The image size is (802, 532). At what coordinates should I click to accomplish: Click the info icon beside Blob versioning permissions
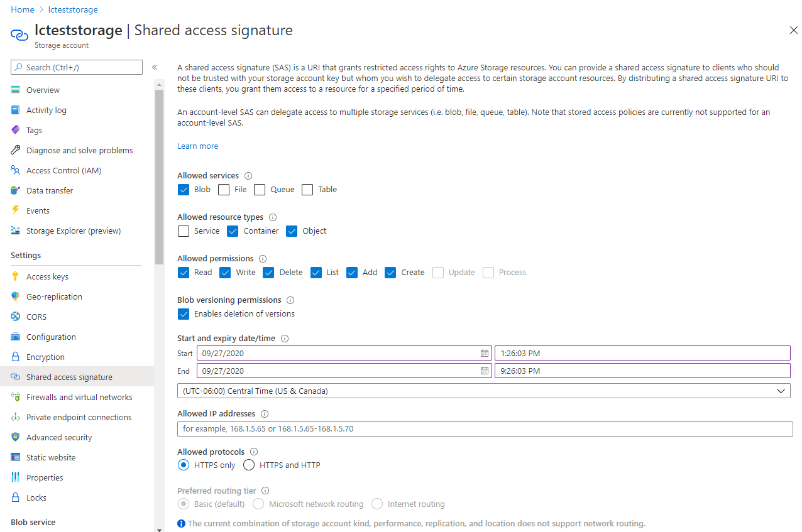290,300
